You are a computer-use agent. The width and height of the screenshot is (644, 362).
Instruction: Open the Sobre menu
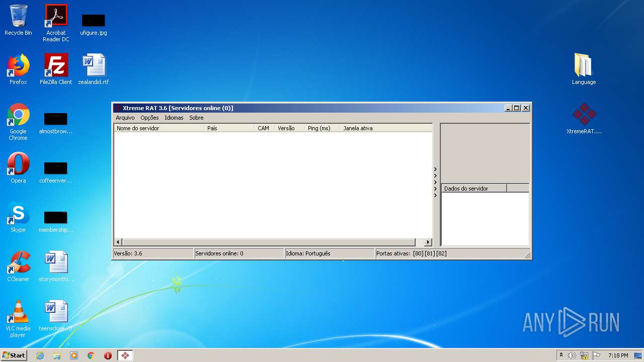click(x=196, y=118)
